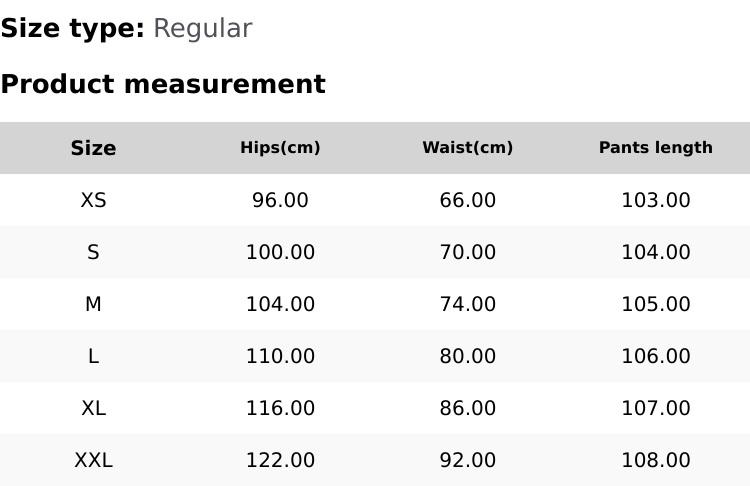Click the 105.00 pants length value
This screenshot has height=486, width=750.
point(655,304)
